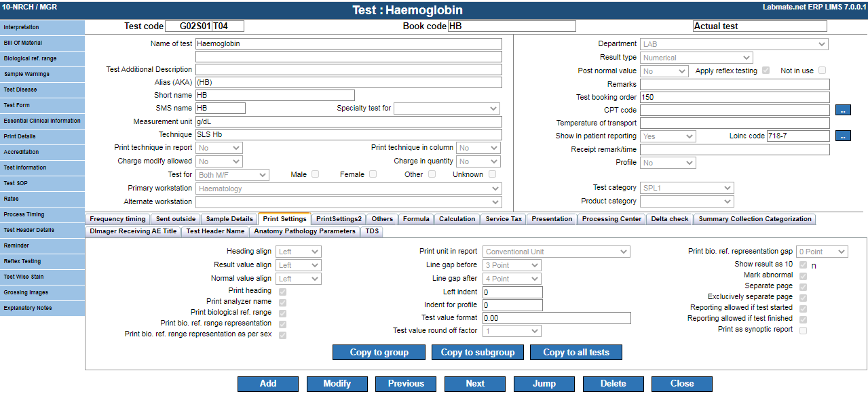The height and width of the screenshot is (394, 868).
Task: Toggle the Female checkbox
Action: point(373,174)
